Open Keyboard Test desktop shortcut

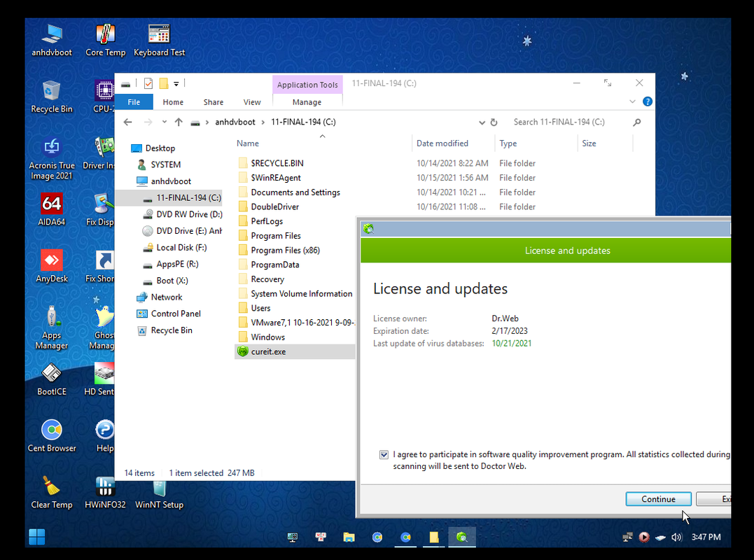pos(159,41)
